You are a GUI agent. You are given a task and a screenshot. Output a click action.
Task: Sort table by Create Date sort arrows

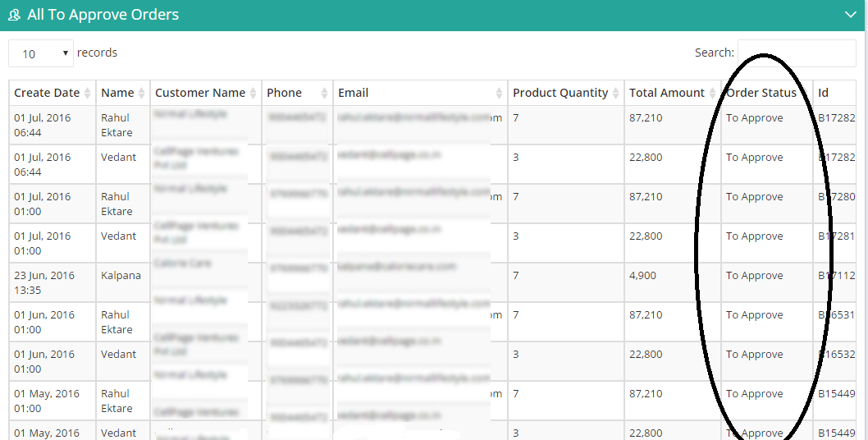(x=88, y=93)
